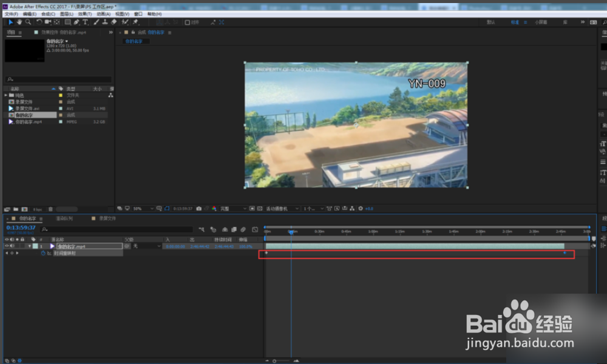Open the 合成(C) menu
The height and width of the screenshot is (364, 607).
point(49,14)
